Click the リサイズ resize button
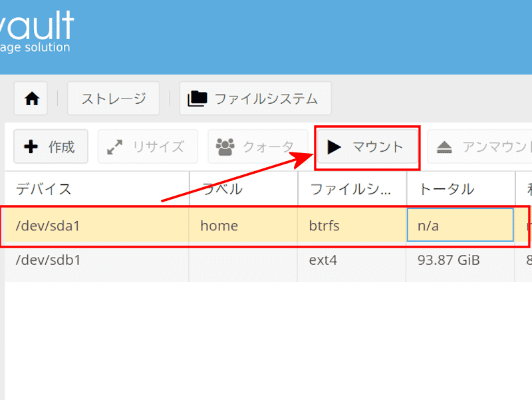Image resolution: width=532 pixels, height=400 pixels. [x=148, y=146]
